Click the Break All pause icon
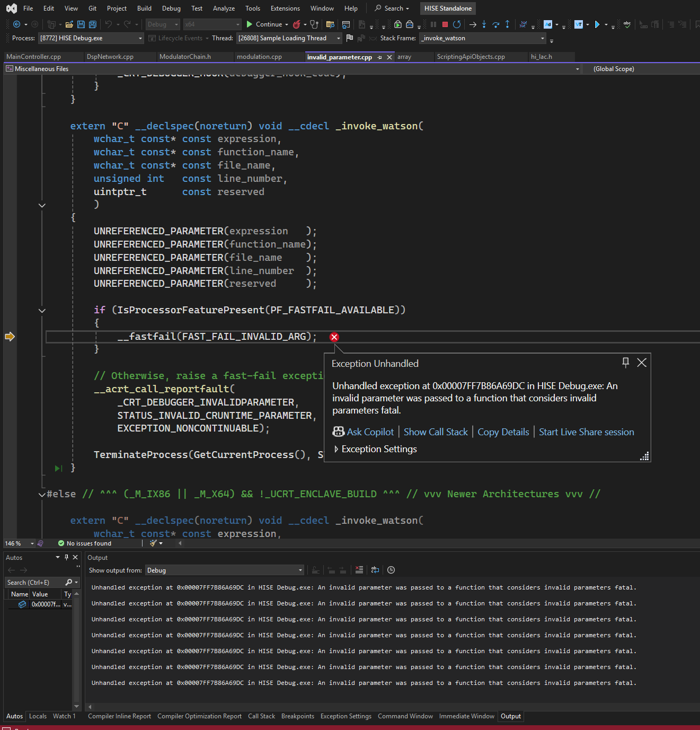 433,24
